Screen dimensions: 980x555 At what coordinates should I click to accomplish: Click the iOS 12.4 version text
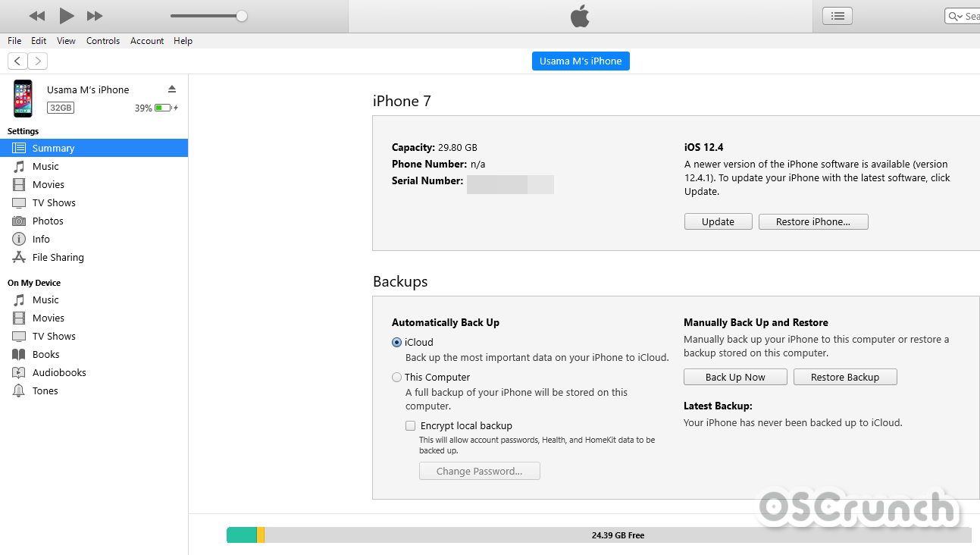click(704, 147)
